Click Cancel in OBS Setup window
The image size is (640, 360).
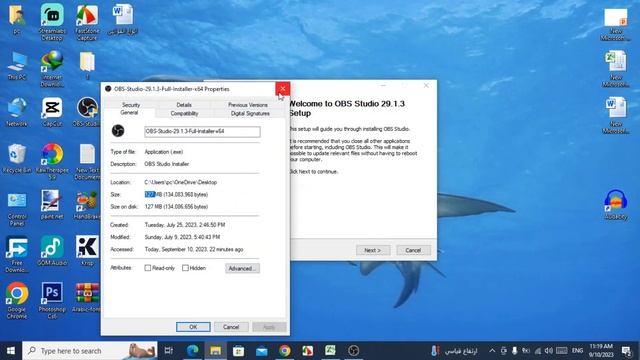pyautogui.click(x=413, y=250)
